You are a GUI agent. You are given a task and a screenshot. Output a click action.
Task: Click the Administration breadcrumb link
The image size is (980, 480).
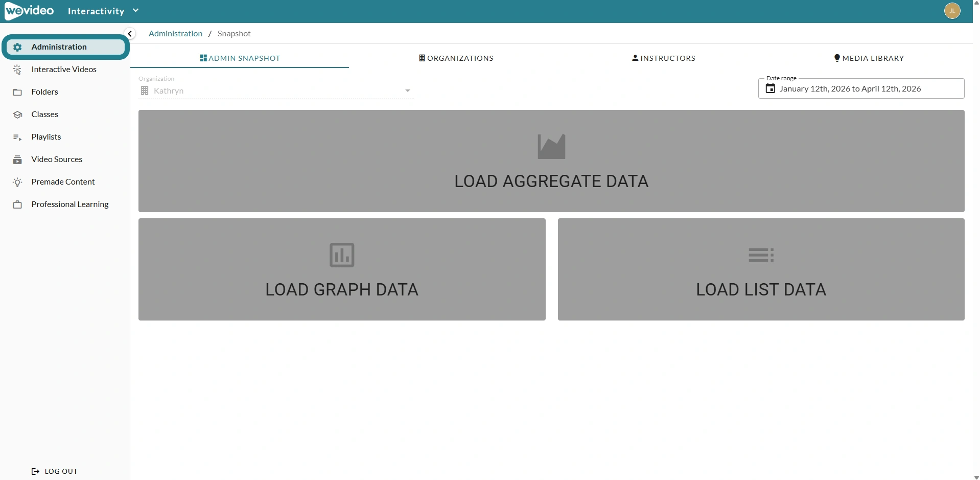175,34
